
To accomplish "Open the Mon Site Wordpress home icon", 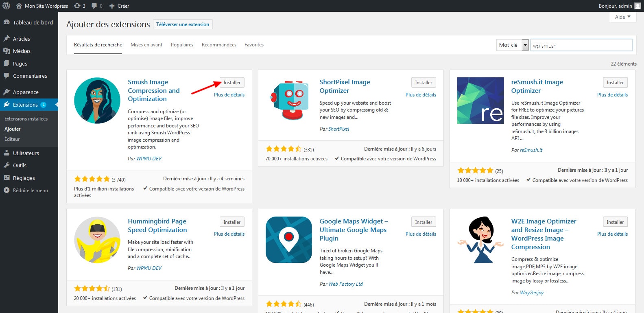I will (x=19, y=6).
